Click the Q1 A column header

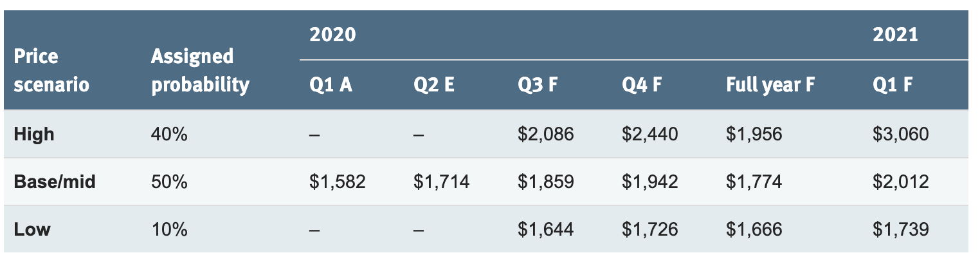click(x=331, y=85)
